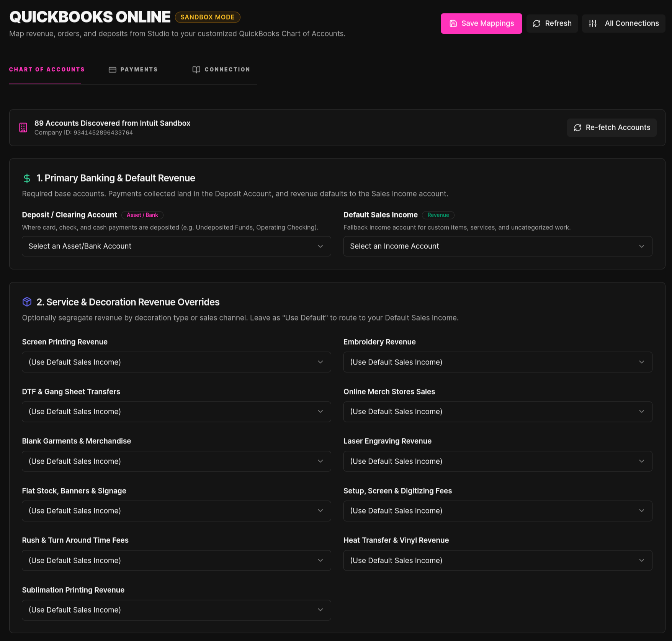Viewport: 672px width, 641px height.
Task: Switch to the Payments tab
Action: pos(133,69)
